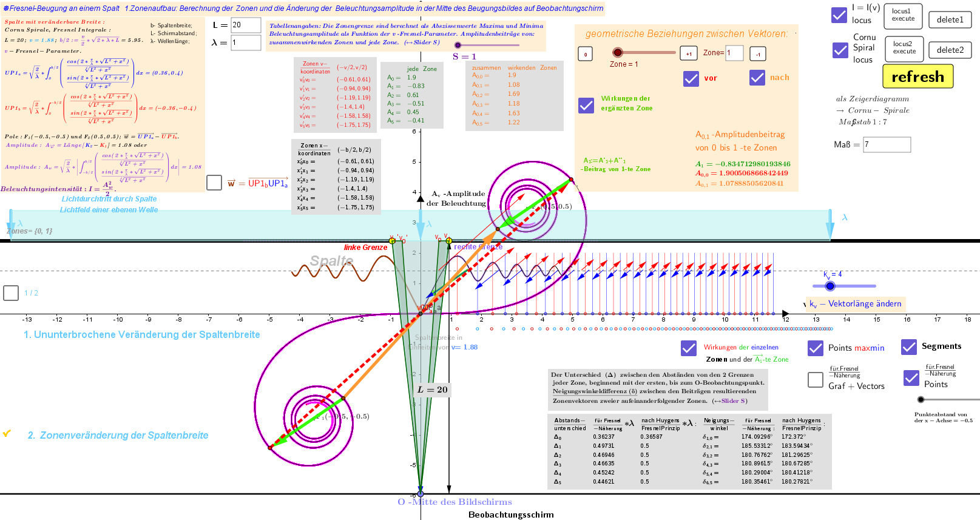Toggle the orange 'nach' checkbox
Screen dimensions: 980x520
coord(757,78)
